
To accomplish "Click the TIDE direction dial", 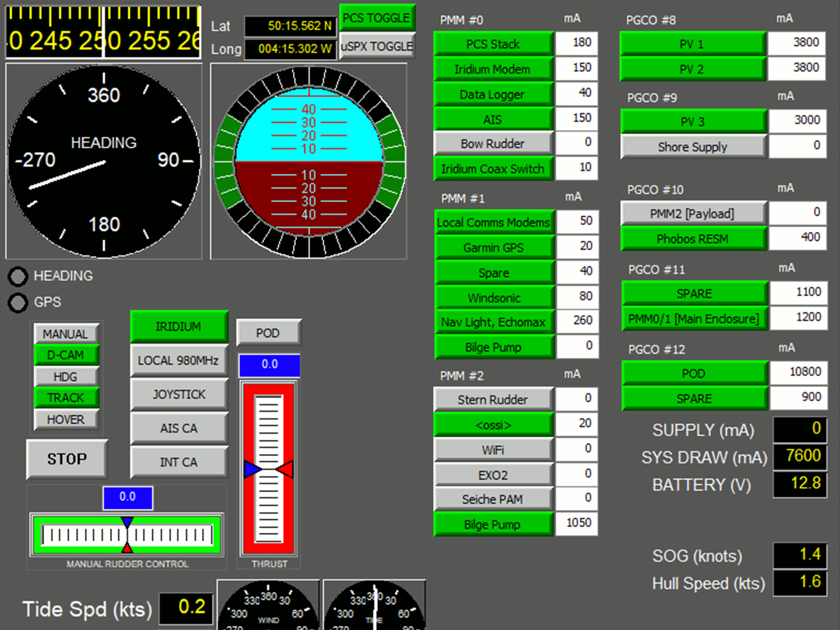I will tap(374, 605).
